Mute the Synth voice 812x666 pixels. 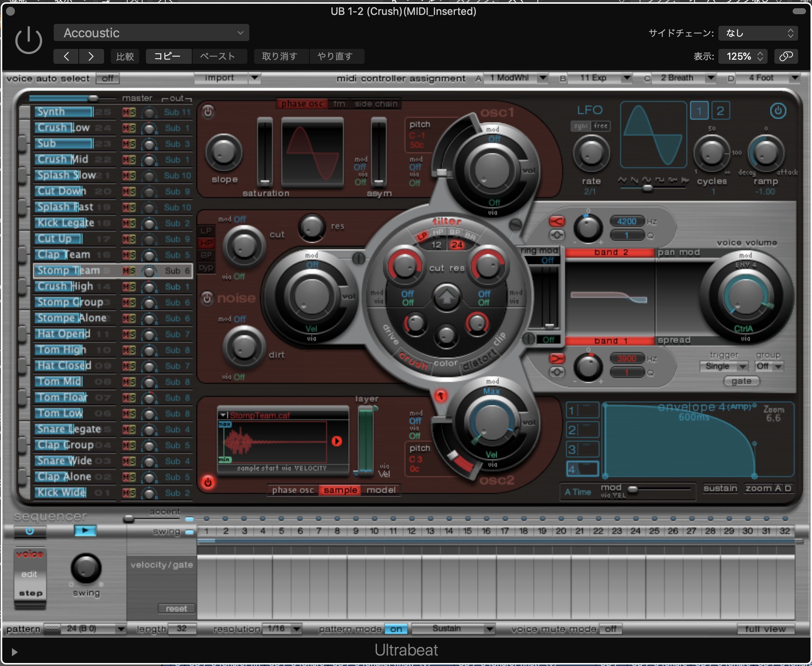[126, 112]
